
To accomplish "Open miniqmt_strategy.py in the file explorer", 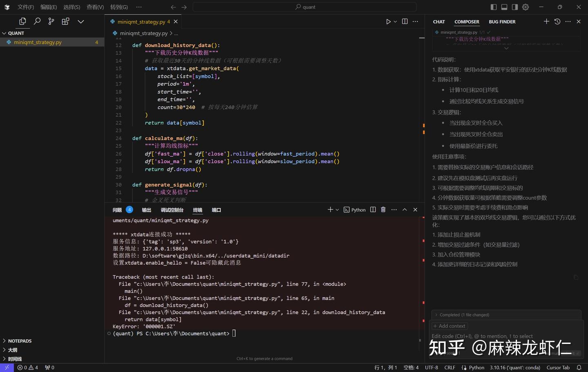I will click(x=52, y=42).
